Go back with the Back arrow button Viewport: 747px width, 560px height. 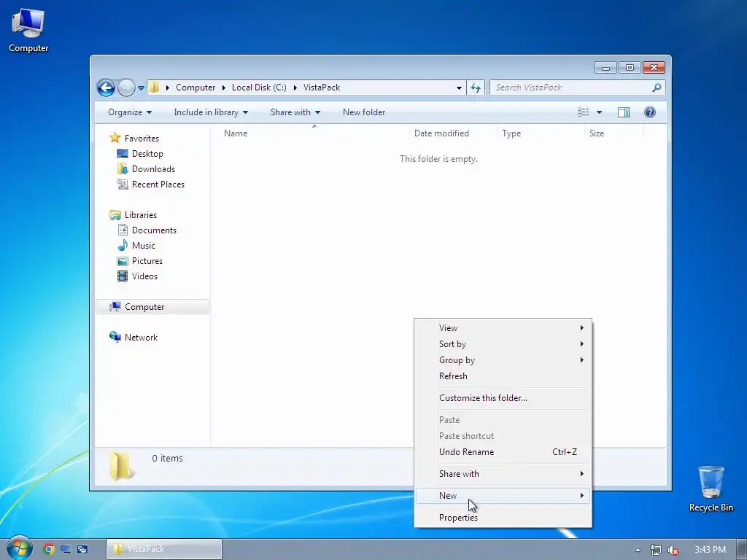[106, 87]
